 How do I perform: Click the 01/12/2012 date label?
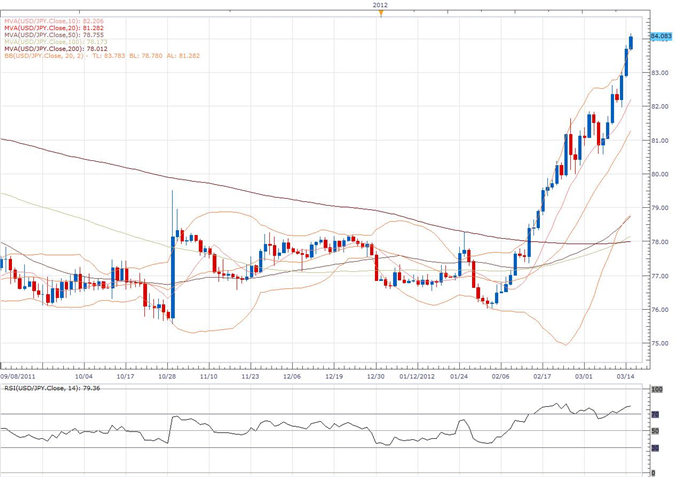416,377
